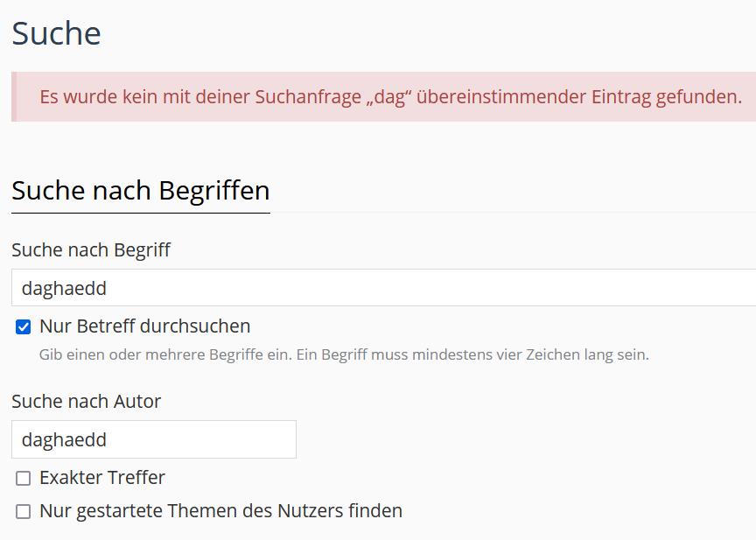
Task: Select the 'Suche nach Begriffen' section tab
Action: coord(140,191)
